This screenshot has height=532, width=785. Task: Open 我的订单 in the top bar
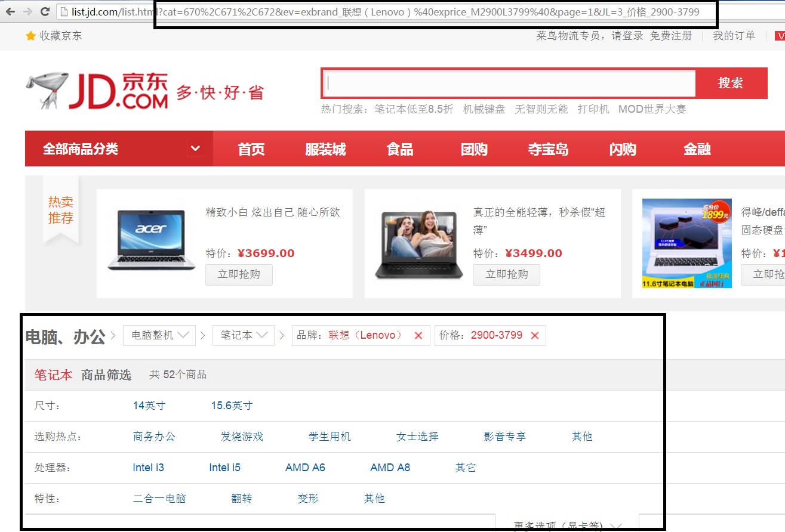click(x=734, y=36)
